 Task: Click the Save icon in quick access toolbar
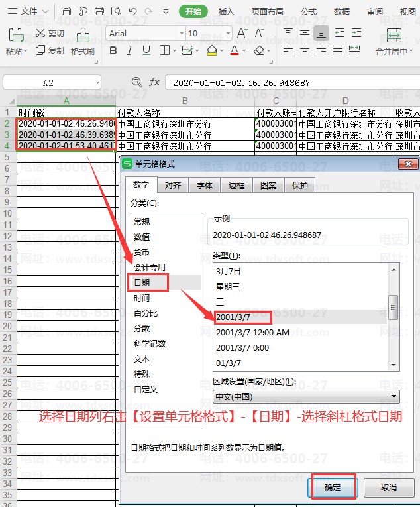66,11
